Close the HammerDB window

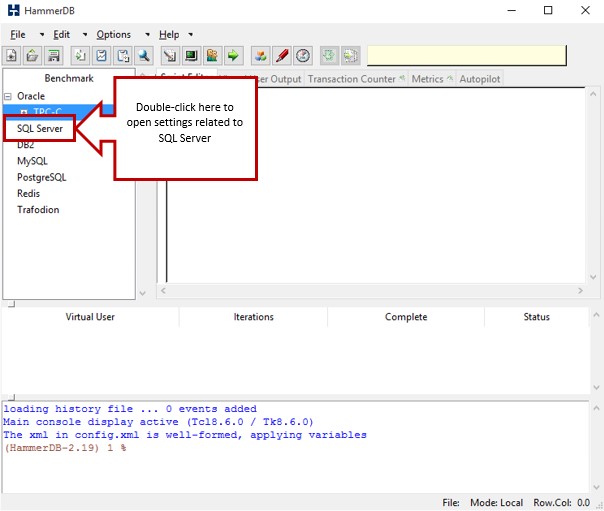585,10
